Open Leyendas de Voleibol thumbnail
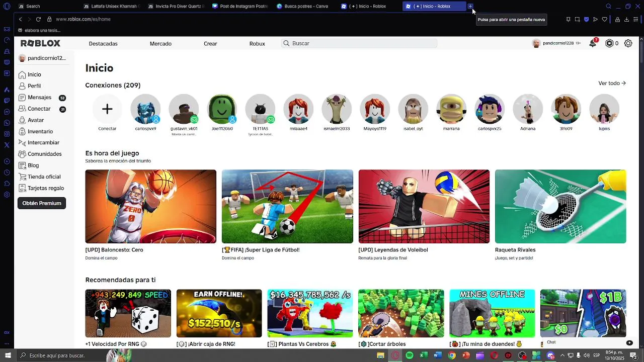This screenshot has height=362, width=644. [x=424, y=207]
